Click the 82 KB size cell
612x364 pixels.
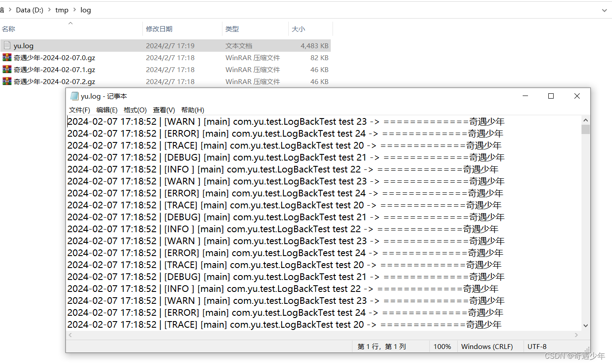319,57
